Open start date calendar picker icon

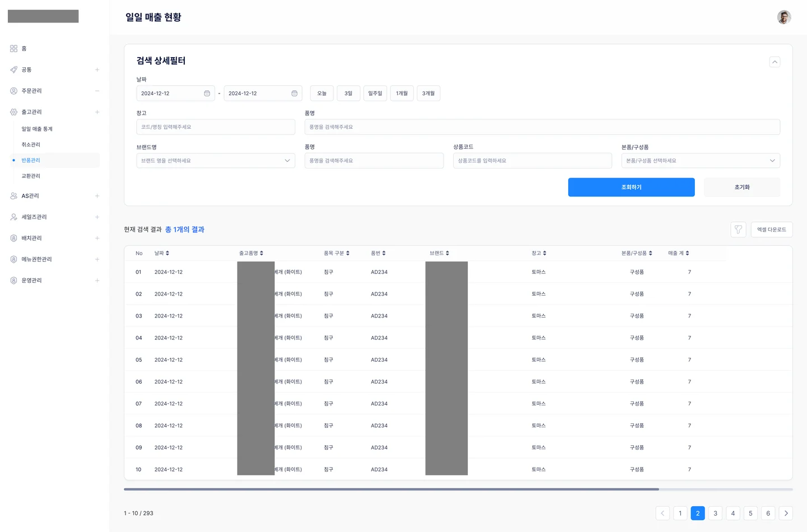pyautogui.click(x=207, y=94)
